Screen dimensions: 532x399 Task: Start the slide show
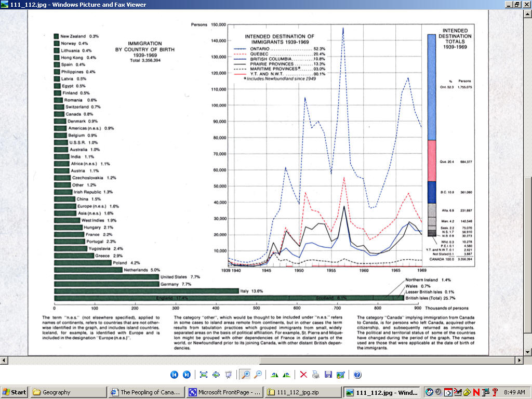[x=228, y=375]
